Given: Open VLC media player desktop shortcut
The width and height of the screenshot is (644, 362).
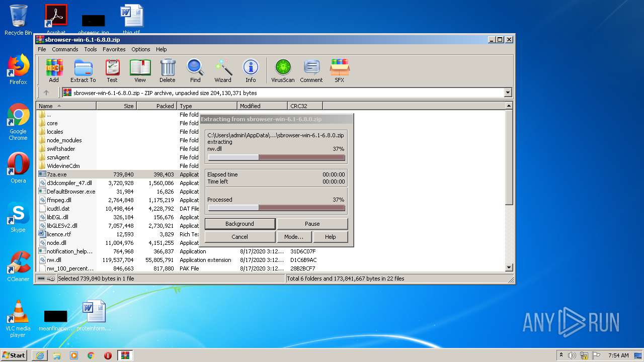Looking at the screenshot, I should [18, 319].
